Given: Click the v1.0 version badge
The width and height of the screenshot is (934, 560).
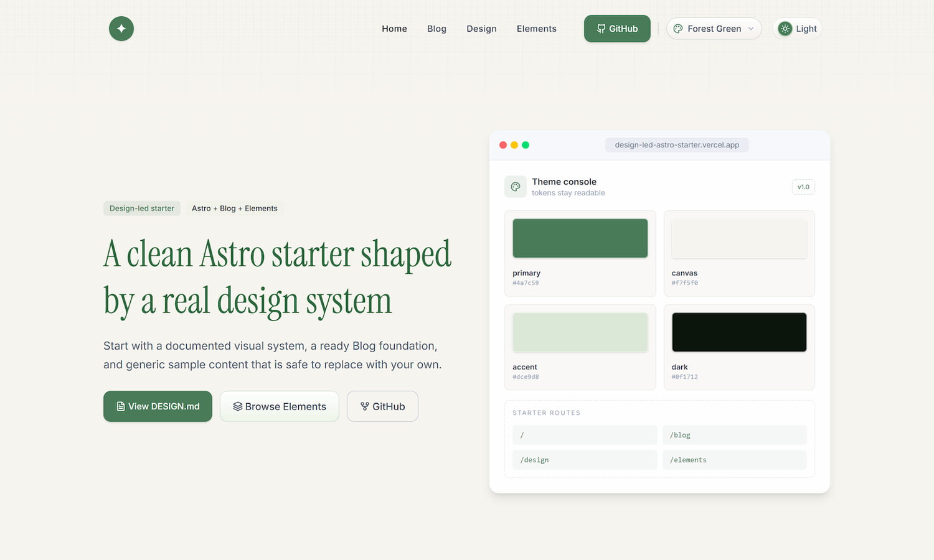Looking at the screenshot, I should 803,187.
